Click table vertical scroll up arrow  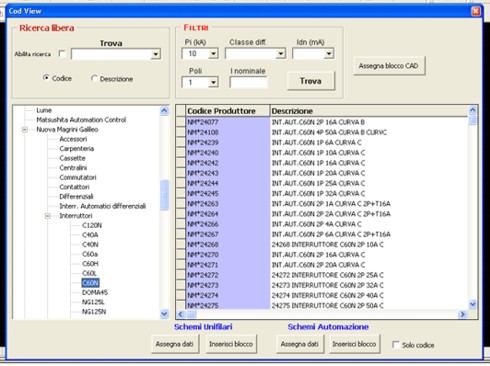pos(473,110)
